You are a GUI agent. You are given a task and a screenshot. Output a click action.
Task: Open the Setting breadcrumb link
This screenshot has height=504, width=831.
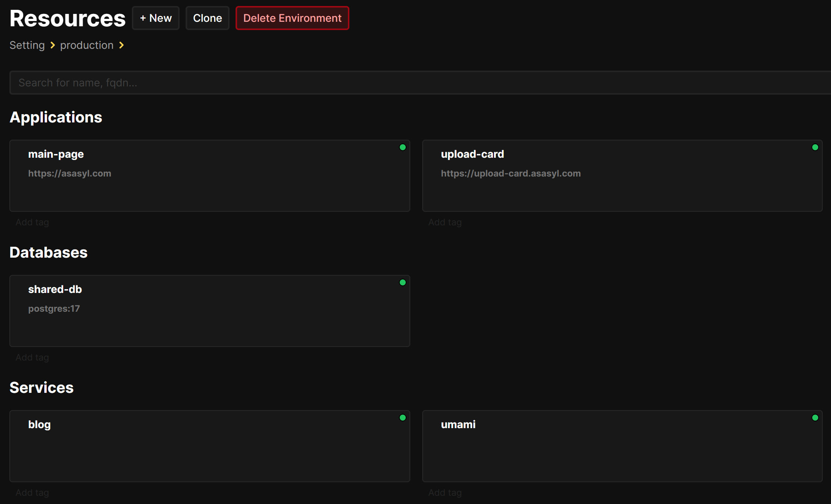coord(27,45)
